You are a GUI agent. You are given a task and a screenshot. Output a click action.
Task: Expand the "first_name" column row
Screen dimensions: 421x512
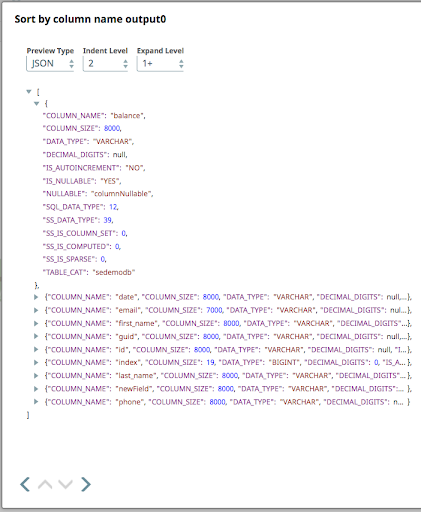(36, 323)
